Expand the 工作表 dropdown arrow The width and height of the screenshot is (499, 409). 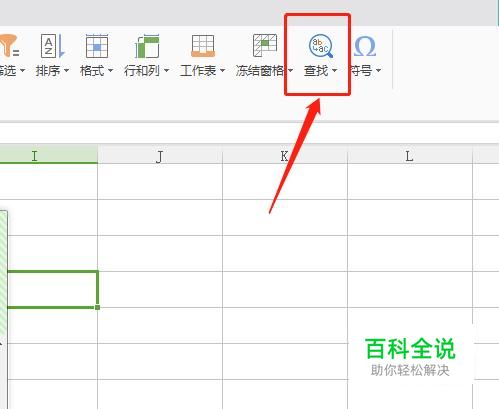(x=222, y=70)
